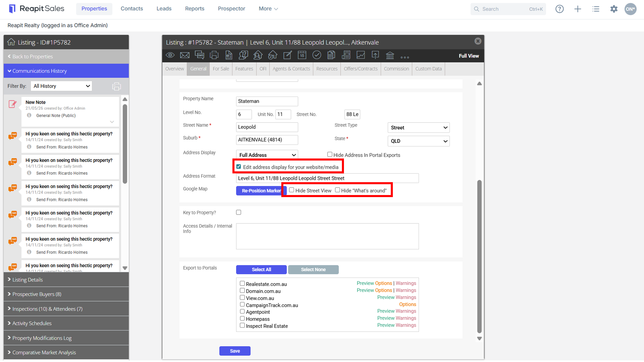The width and height of the screenshot is (644, 362).
Task: Click the eye preview icon in listing toolbar
Action: pos(170,55)
